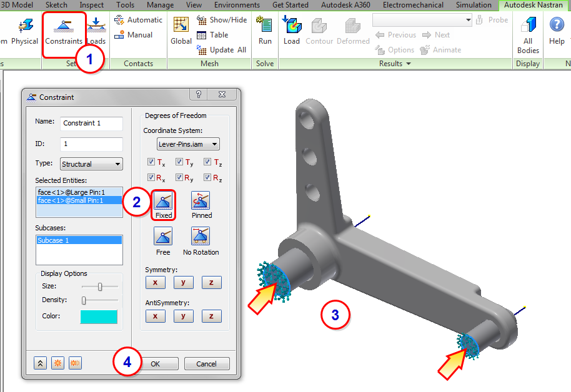This screenshot has height=392, width=571.
Task: Adjust the display Density slider
Action: pos(84,300)
